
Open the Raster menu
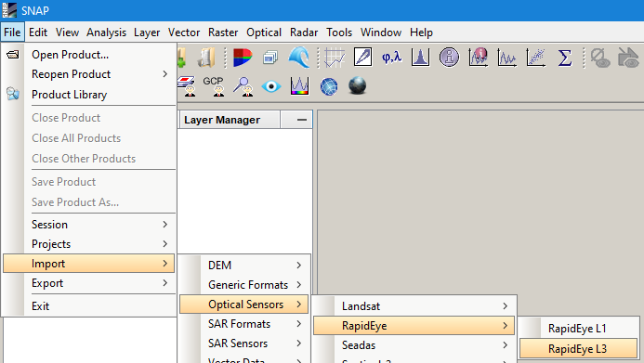click(x=223, y=32)
